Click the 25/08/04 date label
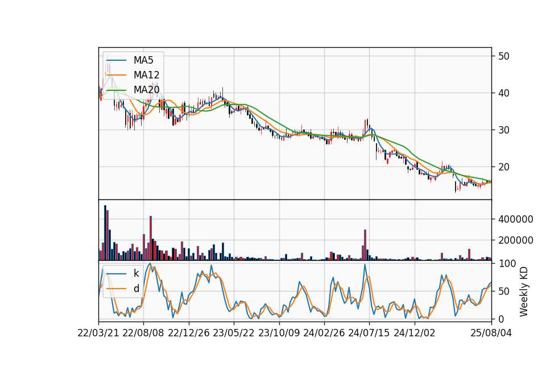Viewport: 546px width, 392px height. click(x=491, y=333)
